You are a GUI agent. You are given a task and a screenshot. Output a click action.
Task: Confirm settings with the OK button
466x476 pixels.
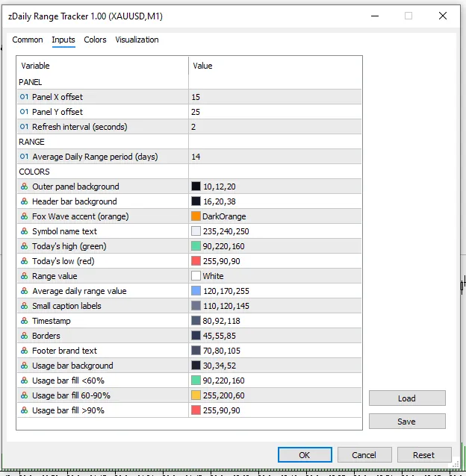tap(305, 455)
